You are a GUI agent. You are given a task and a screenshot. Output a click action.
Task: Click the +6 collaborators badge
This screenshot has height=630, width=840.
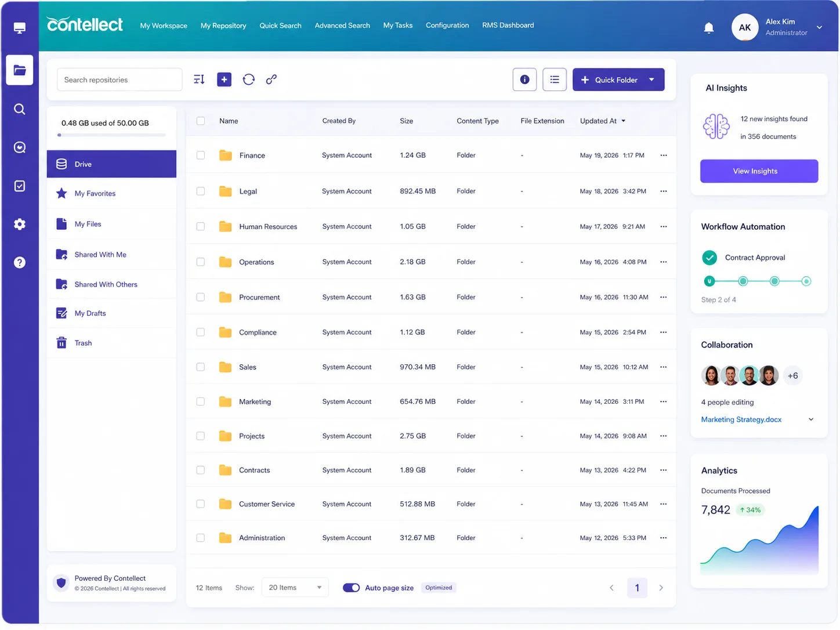pyautogui.click(x=792, y=376)
